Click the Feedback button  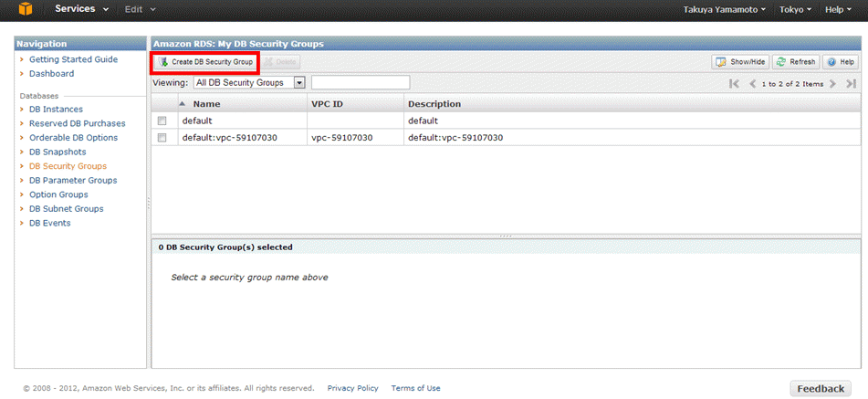point(821,388)
